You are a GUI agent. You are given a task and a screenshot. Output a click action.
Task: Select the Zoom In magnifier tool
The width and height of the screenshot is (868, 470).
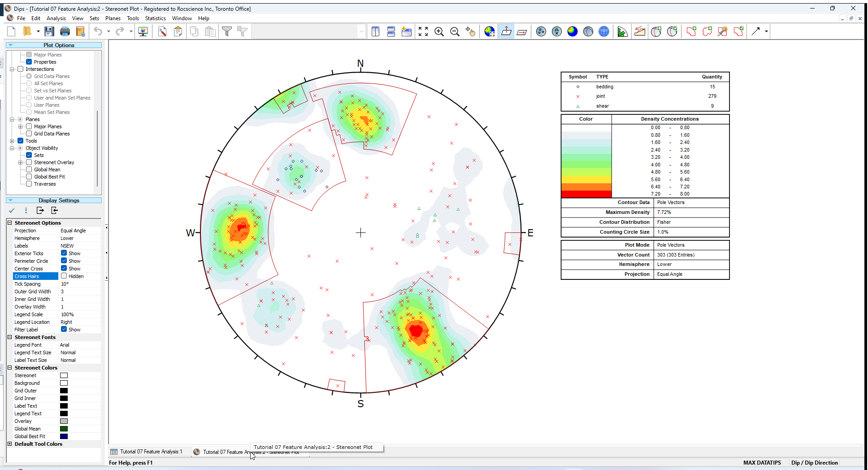[439, 31]
